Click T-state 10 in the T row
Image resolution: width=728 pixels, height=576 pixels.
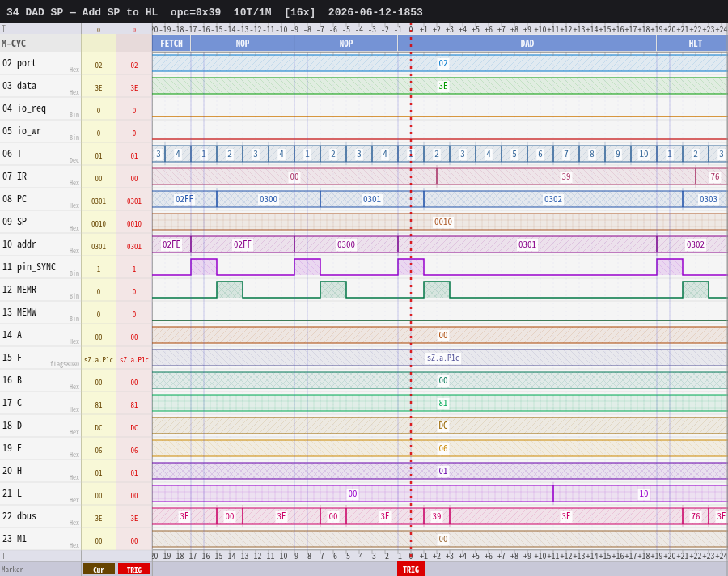[644, 154]
